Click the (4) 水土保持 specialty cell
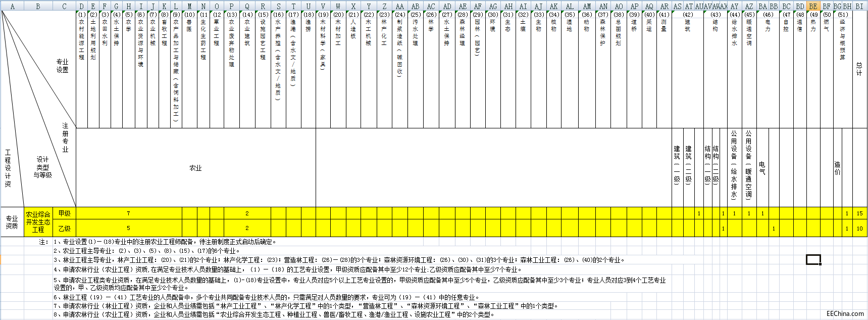 (x=117, y=69)
